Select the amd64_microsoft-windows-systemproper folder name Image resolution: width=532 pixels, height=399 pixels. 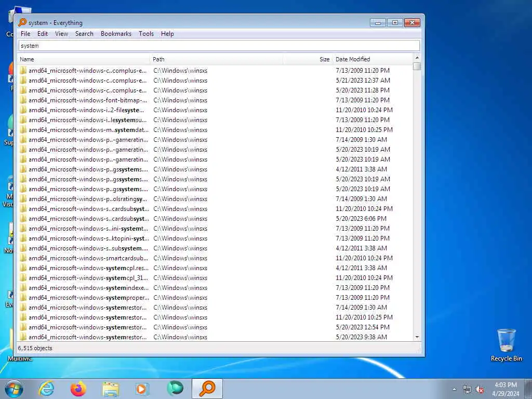click(89, 298)
